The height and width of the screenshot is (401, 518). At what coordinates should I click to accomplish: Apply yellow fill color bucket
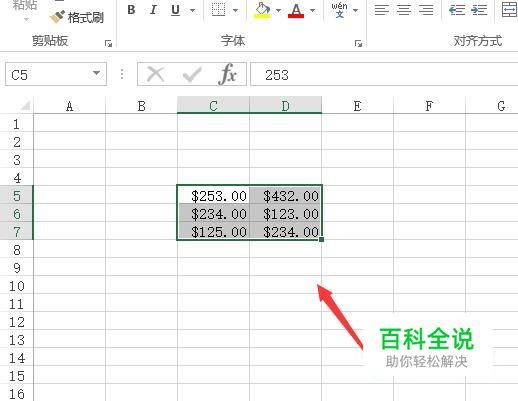coord(262,10)
